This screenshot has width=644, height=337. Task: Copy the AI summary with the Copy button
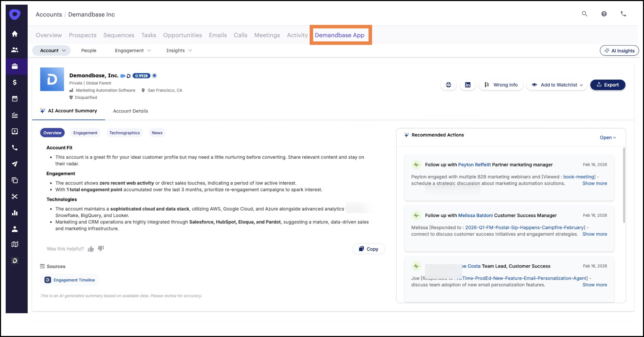369,249
